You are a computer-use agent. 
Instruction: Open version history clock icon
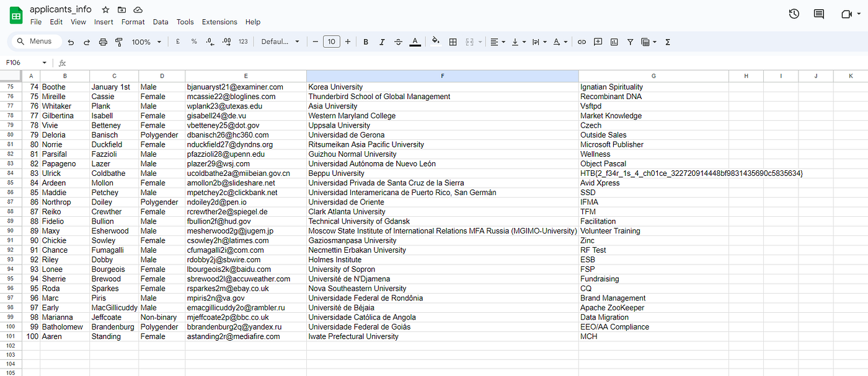click(x=794, y=14)
